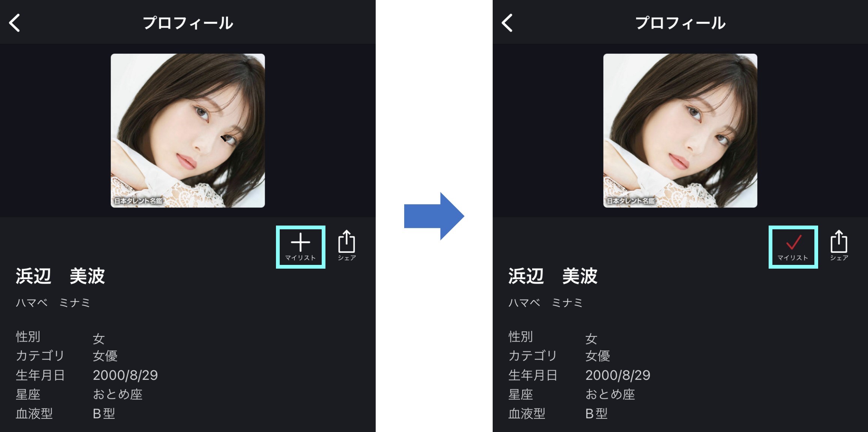Screen dimensions: 868x432
Task: Select the プロフィール title in the left screen
Action: click(x=188, y=23)
